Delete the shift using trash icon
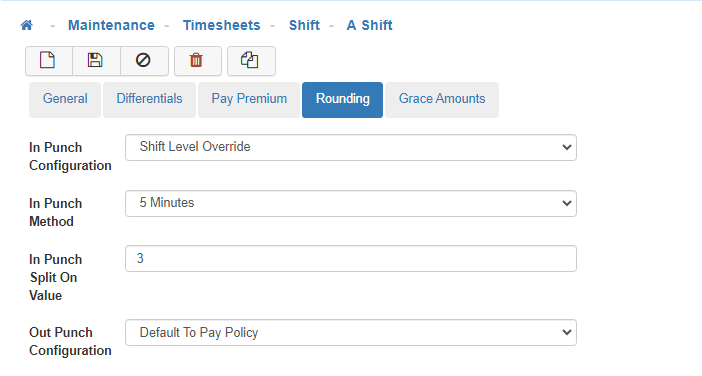Image resolution: width=702 pixels, height=376 pixels. [x=197, y=60]
